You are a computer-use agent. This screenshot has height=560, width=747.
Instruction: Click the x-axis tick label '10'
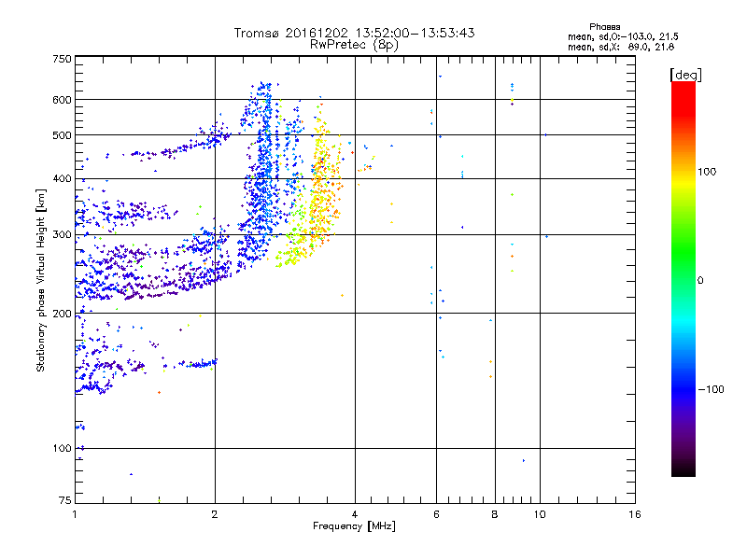click(x=540, y=514)
